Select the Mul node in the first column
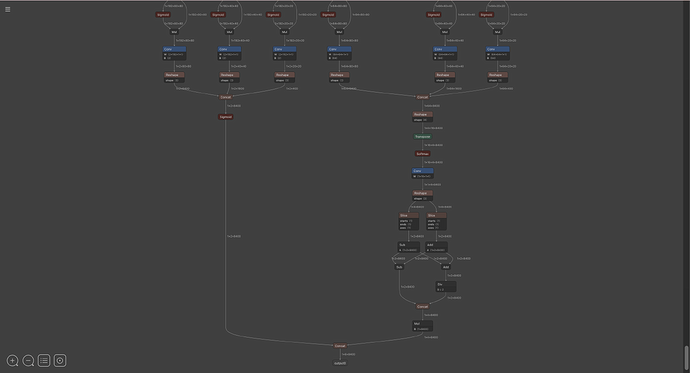Viewport: 690px width, 373px height. tap(174, 32)
